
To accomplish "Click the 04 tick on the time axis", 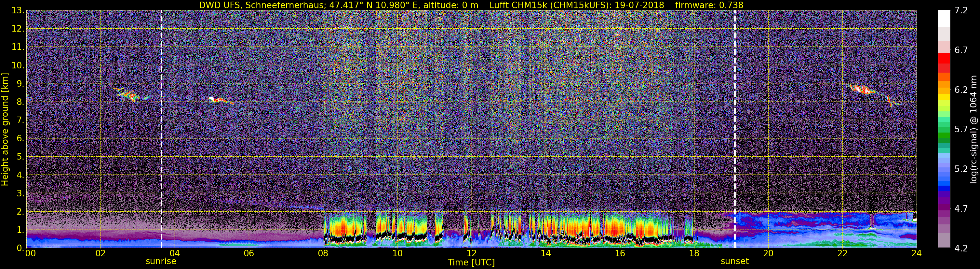I will (x=175, y=253).
